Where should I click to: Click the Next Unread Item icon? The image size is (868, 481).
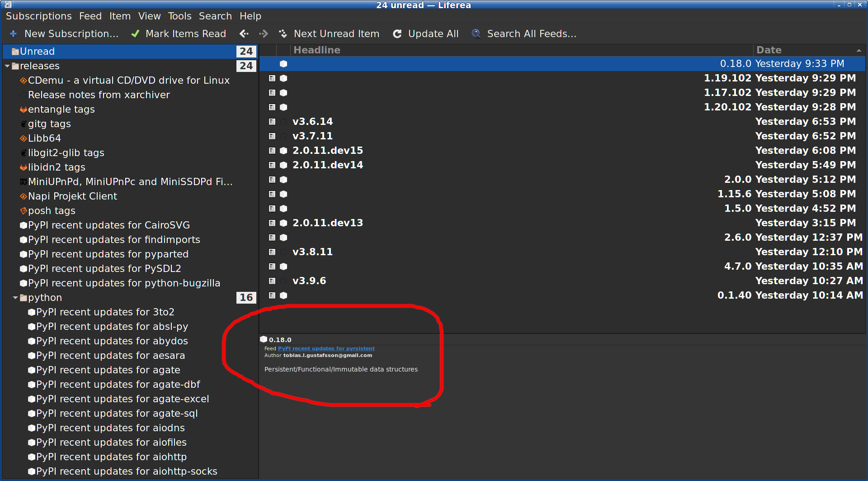283,34
